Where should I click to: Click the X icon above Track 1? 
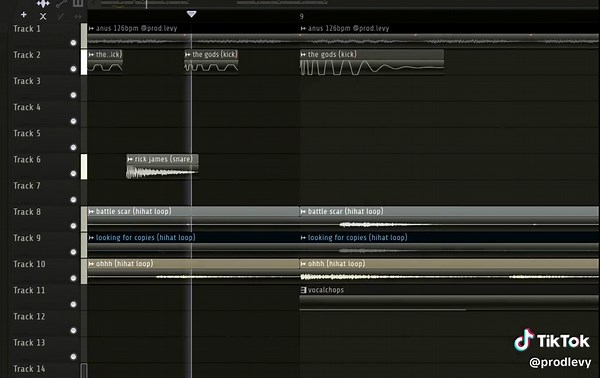tap(43, 16)
